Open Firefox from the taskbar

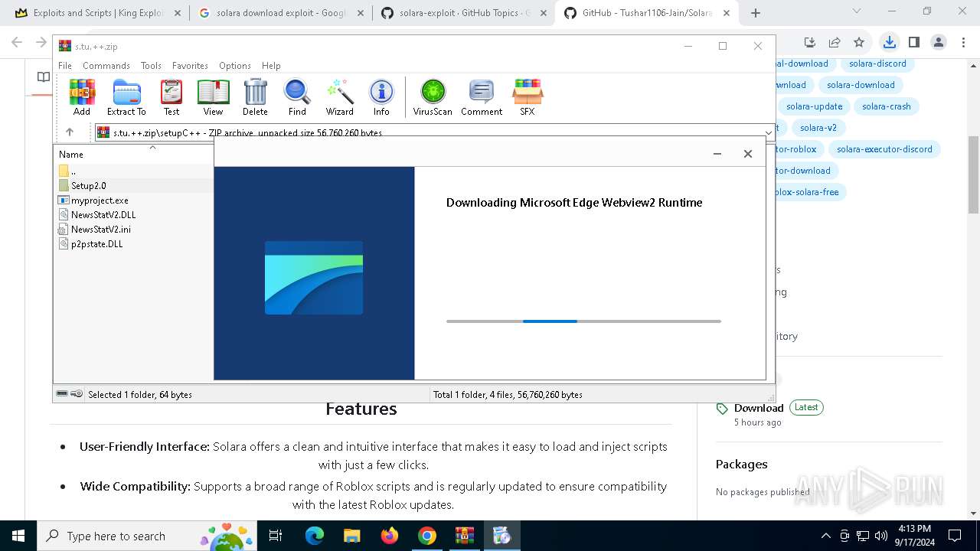pyautogui.click(x=390, y=536)
